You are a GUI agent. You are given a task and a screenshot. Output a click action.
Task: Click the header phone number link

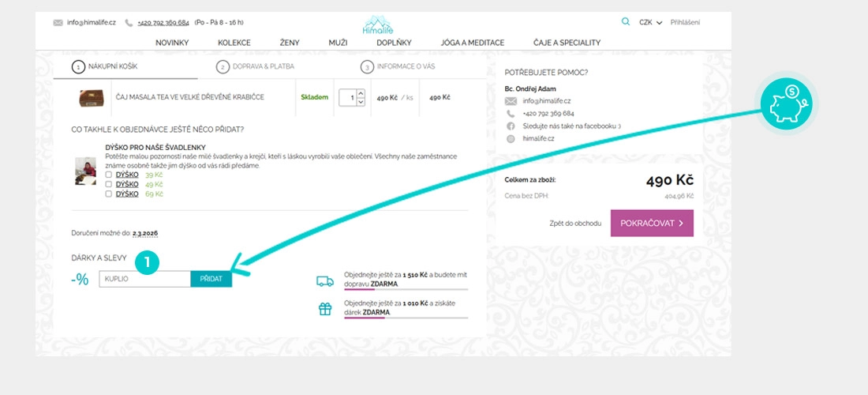click(x=163, y=23)
